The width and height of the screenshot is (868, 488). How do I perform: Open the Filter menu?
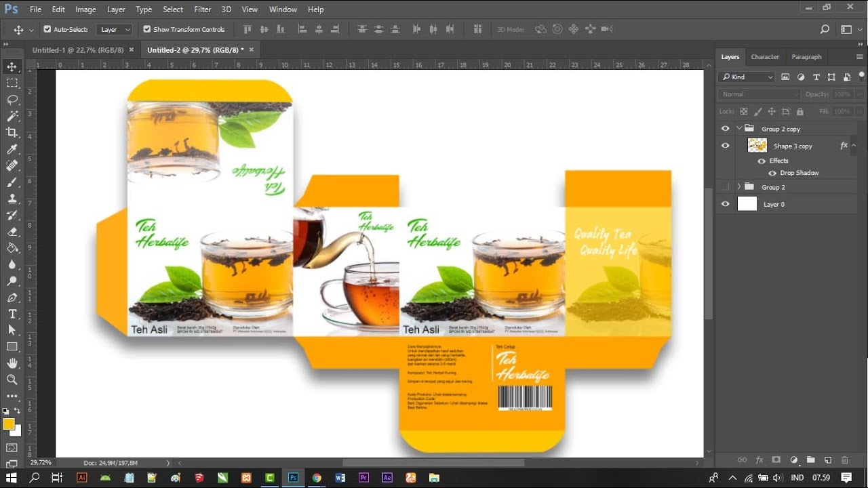[203, 9]
